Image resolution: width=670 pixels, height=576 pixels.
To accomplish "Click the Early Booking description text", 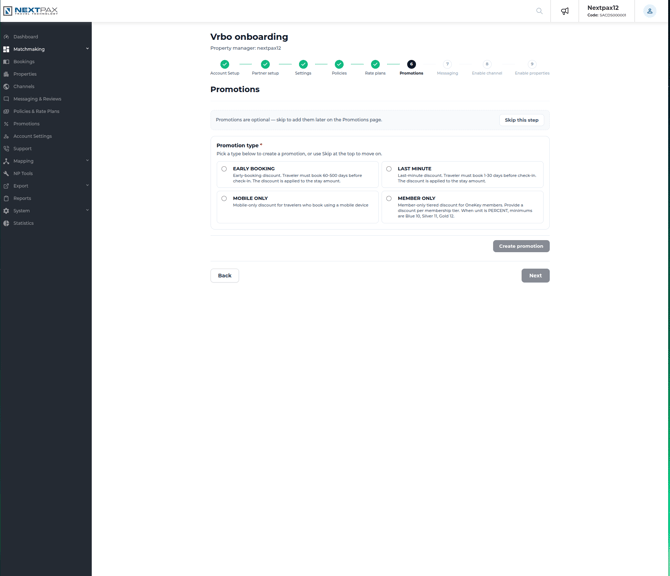I will click(297, 178).
